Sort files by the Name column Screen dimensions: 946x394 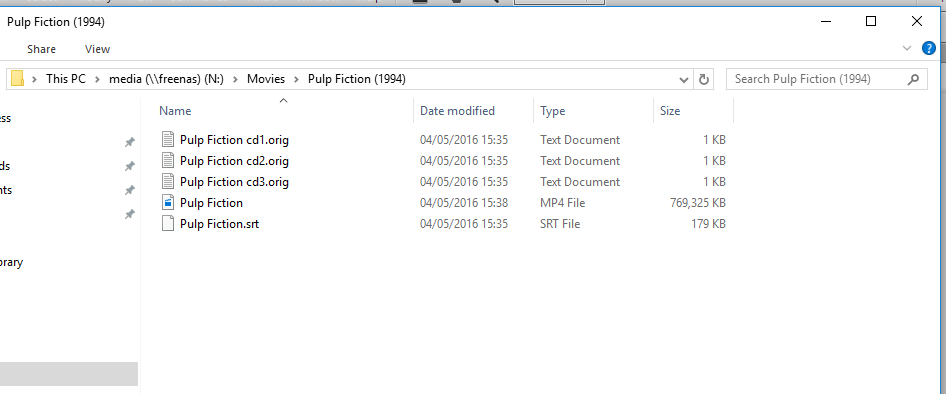pyautogui.click(x=175, y=111)
